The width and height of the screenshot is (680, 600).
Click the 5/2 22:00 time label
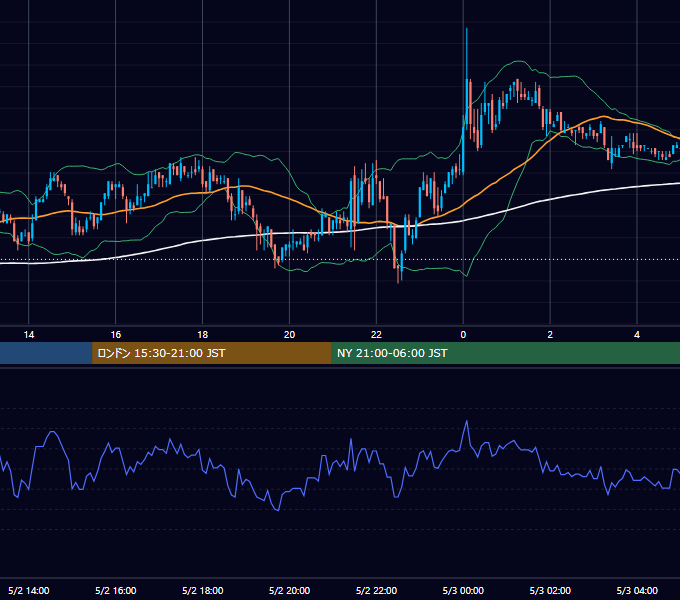coord(376,590)
